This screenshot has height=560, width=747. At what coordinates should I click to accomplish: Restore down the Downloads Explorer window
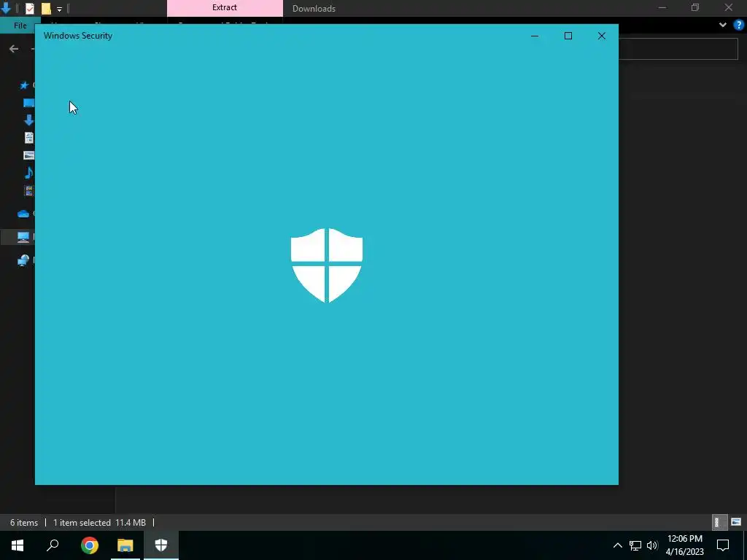point(695,7)
